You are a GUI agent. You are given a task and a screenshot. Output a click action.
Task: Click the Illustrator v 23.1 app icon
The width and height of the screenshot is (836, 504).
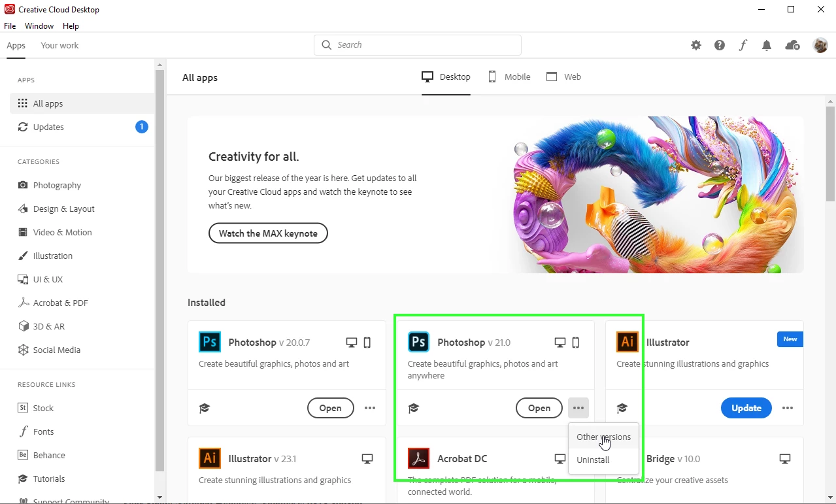click(x=209, y=458)
